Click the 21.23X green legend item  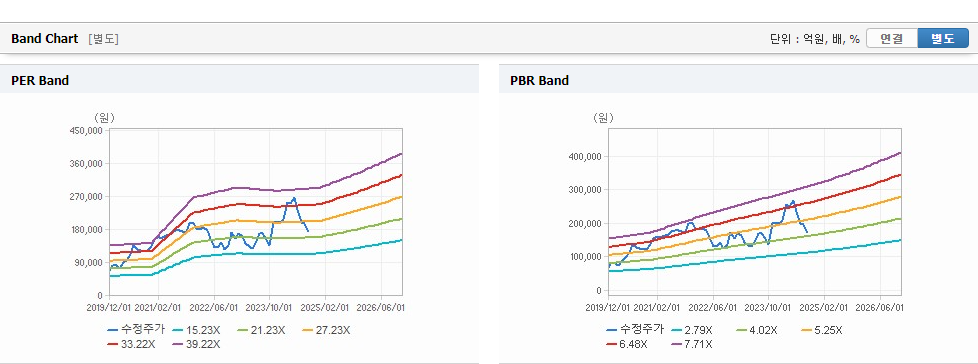coord(261,330)
